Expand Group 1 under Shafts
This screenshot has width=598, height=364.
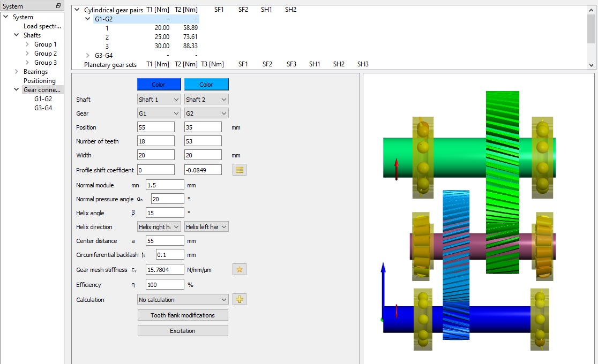[x=27, y=44]
